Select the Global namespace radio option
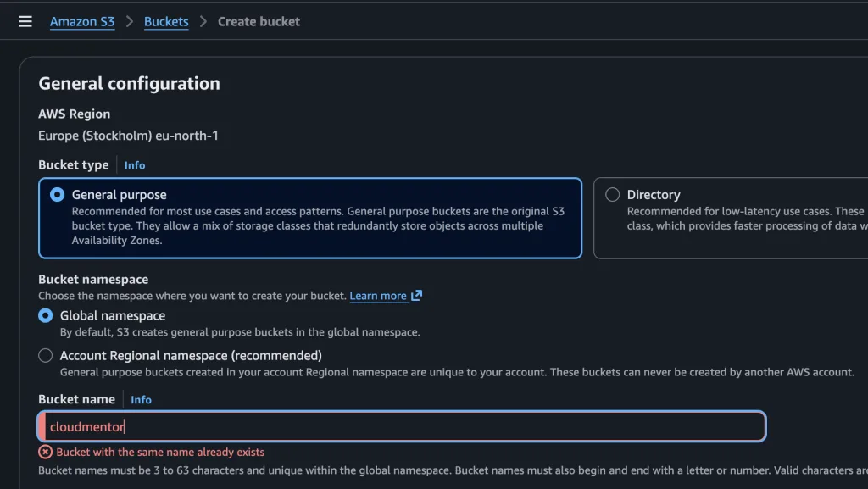Viewport: 868px width, 489px height. coord(46,315)
